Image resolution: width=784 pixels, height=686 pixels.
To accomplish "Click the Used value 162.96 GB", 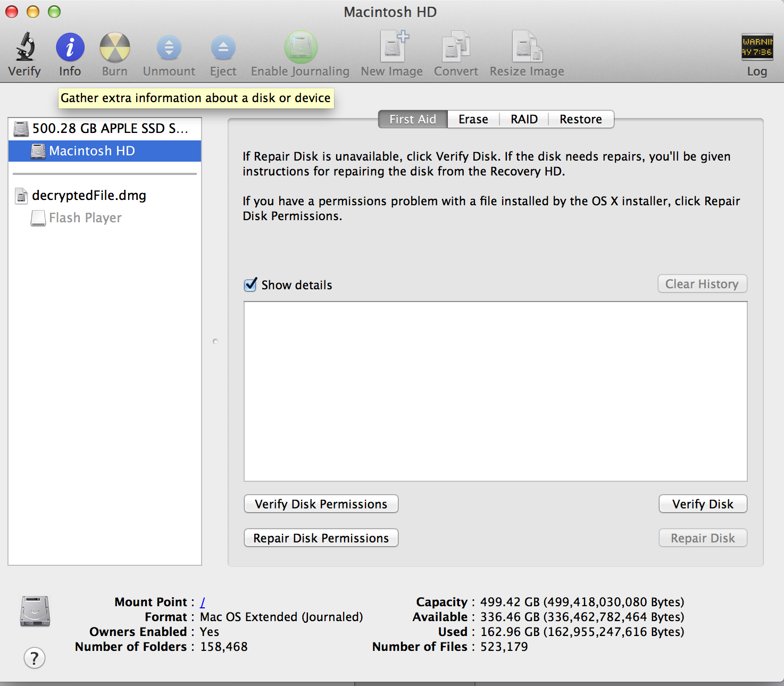I will 582,632.
